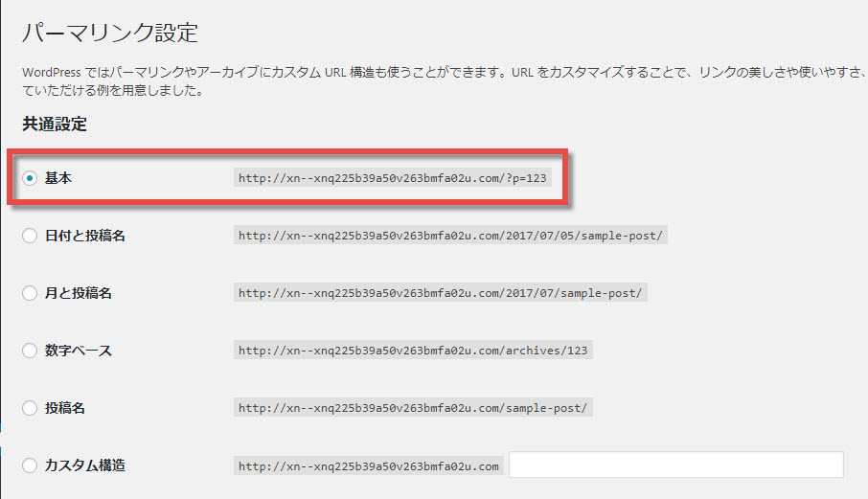Screen dimensions: 868x499
Task: Click the パーマリンク設定 page heading
Action: click(x=110, y=33)
